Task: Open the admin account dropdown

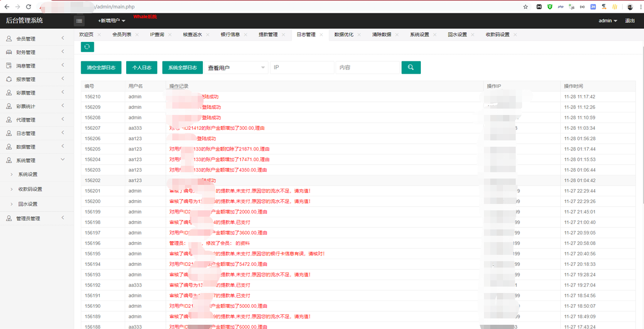Action: (x=608, y=21)
